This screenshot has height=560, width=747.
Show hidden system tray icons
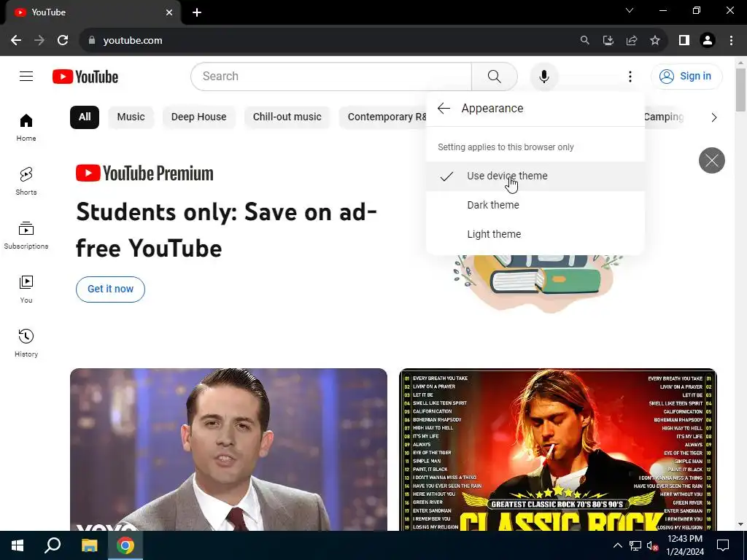pyautogui.click(x=617, y=545)
